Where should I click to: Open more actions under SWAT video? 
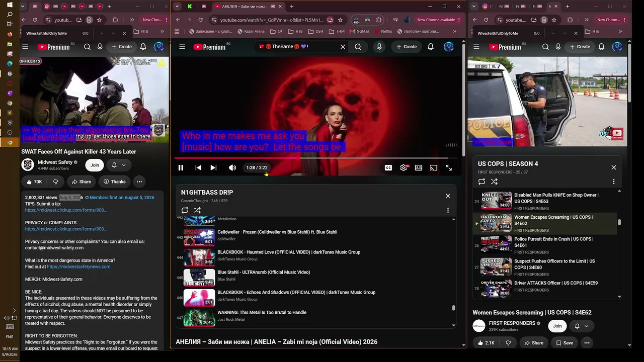click(139, 182)
